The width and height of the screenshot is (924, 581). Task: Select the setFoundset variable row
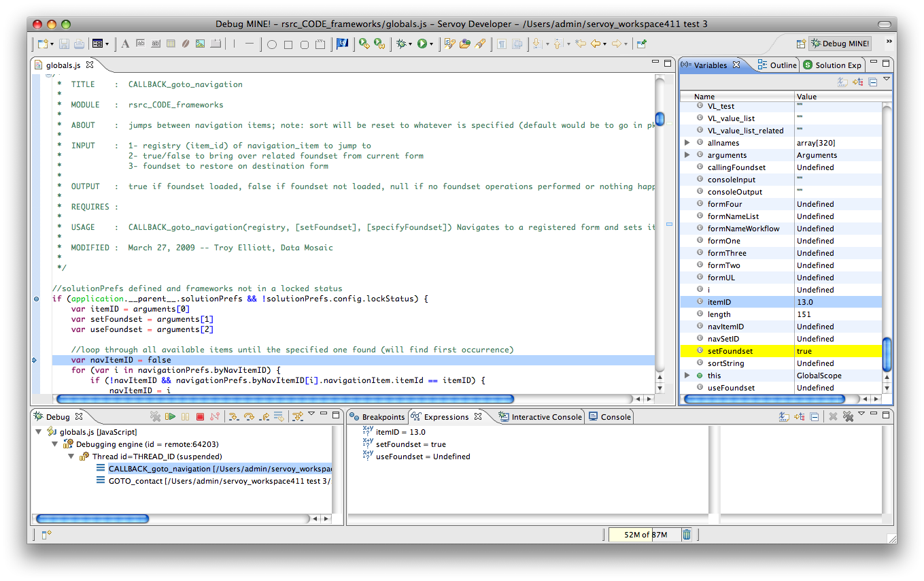(x=781, y=351)
